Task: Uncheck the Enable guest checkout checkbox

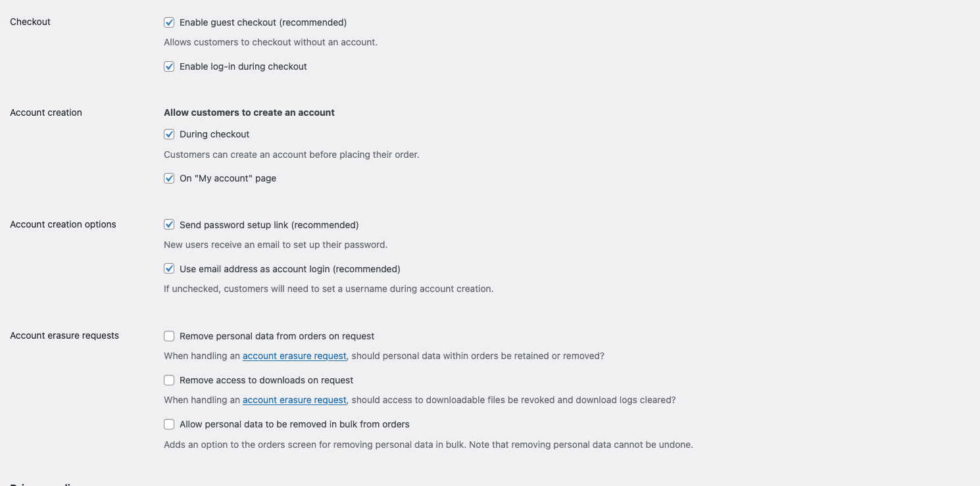Action: [x=169, y=22]
